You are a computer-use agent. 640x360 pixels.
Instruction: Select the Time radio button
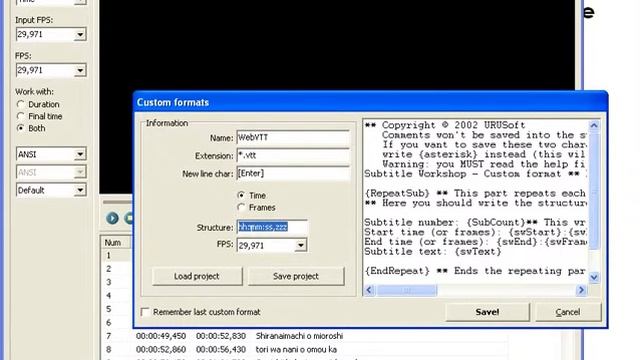[x=241, y=196]
